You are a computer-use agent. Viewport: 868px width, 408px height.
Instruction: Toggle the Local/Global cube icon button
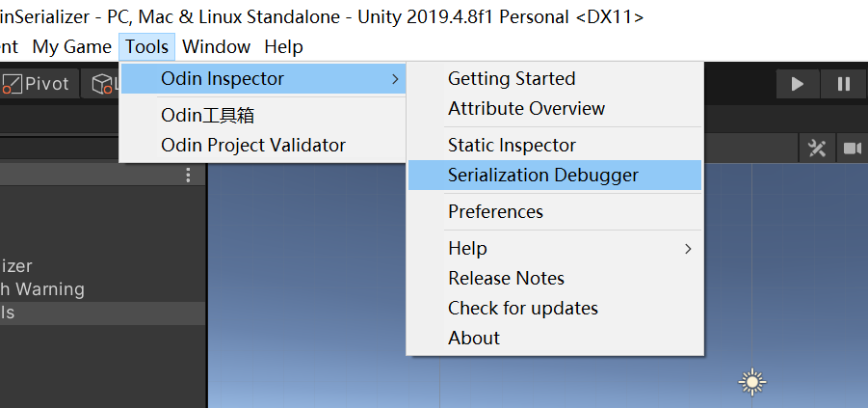(103, 84)
